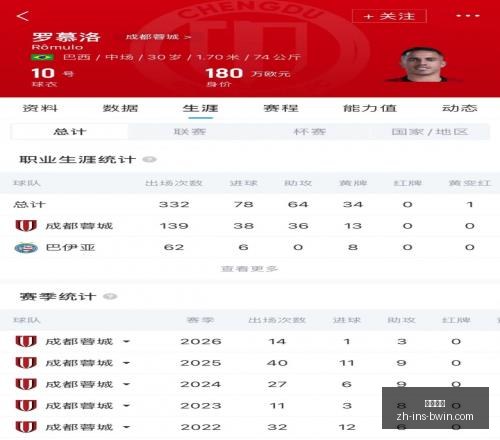The image size is (500, 440).
Task: Select the 国家/地区 filter segment
Action: 430,132
